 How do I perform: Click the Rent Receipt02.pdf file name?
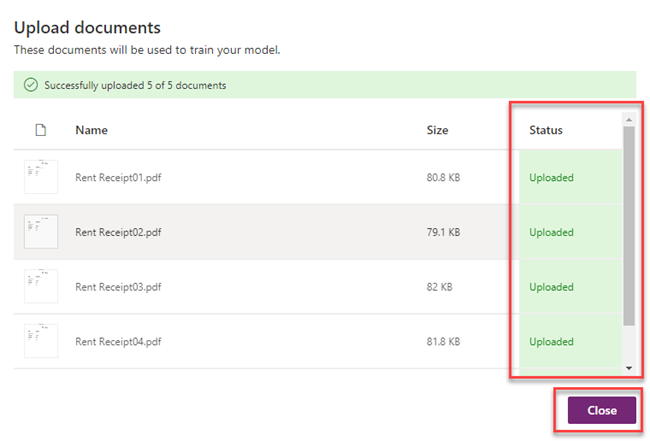[118, 232]
